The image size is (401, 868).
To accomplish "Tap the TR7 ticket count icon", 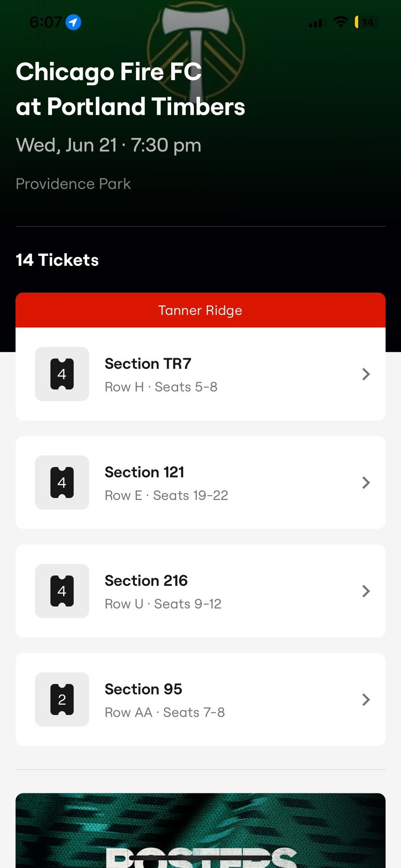I will click(x=62, y=374).
